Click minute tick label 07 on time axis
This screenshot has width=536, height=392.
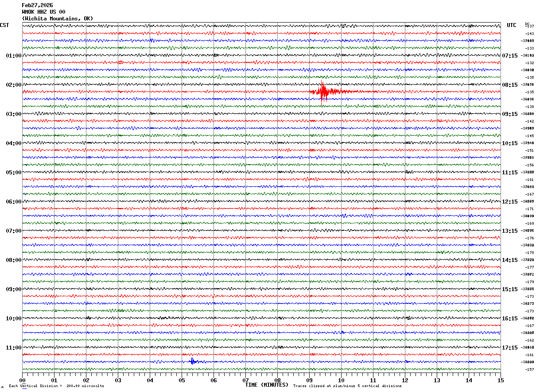245,380
